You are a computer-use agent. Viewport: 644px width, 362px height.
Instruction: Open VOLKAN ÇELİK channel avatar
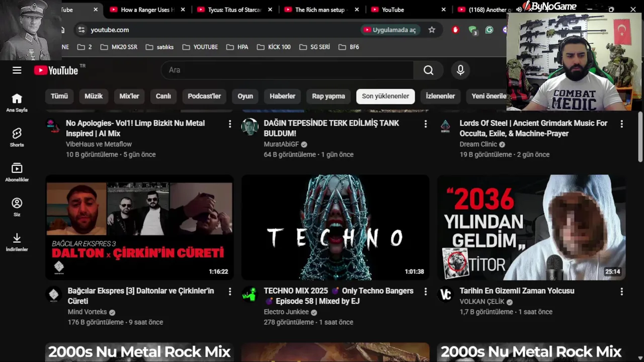tap(445, 294)
